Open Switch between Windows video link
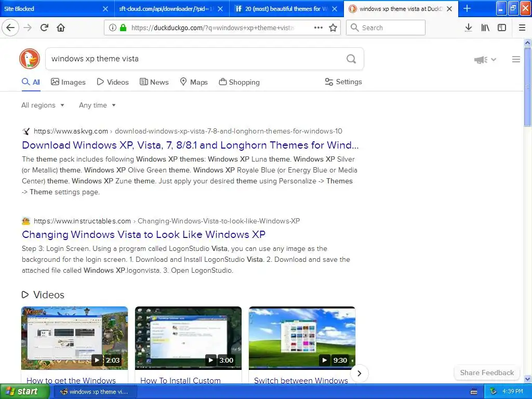Viewport: 532px width, 399px height. tap(301, 380)
